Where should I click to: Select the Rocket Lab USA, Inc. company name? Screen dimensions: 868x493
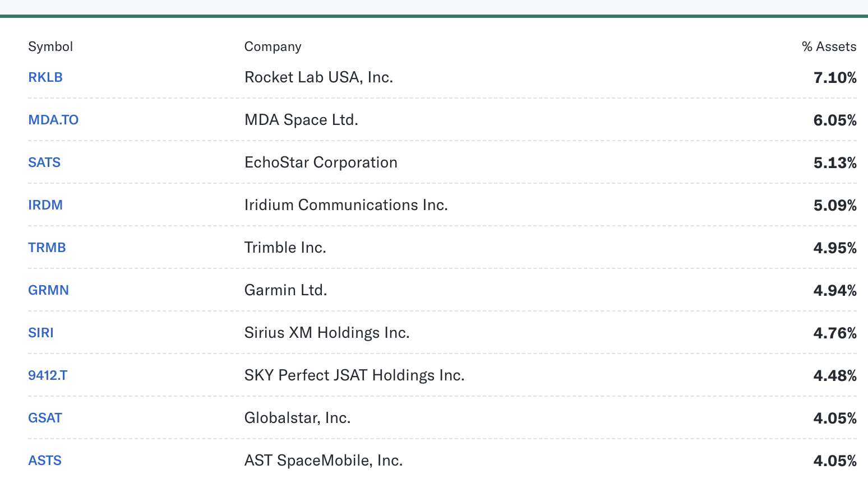pos(319,77)
